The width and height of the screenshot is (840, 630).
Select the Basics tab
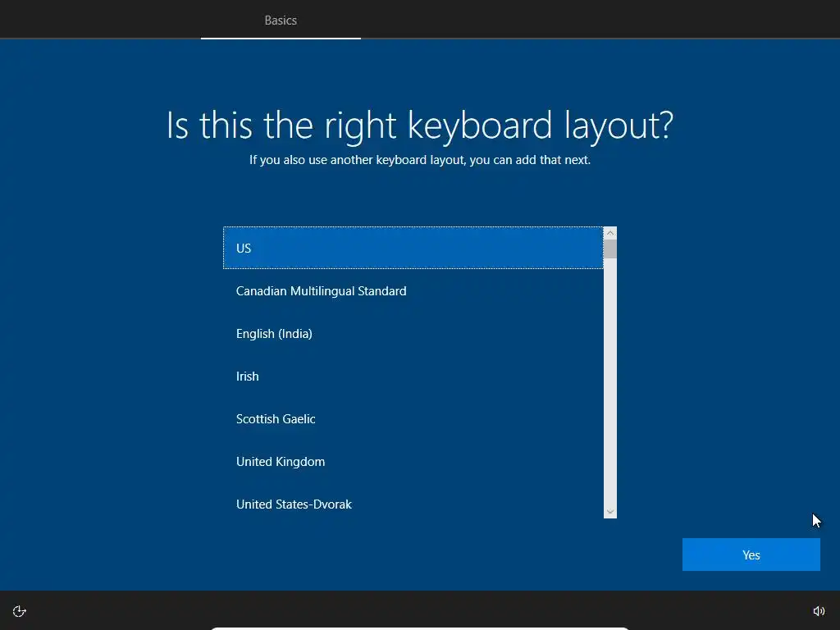(x=281, y=21)
